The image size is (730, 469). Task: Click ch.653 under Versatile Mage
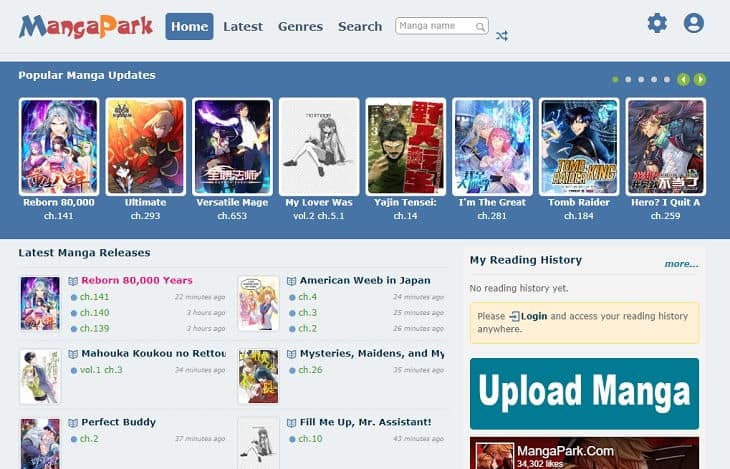(x=232, y=216)
